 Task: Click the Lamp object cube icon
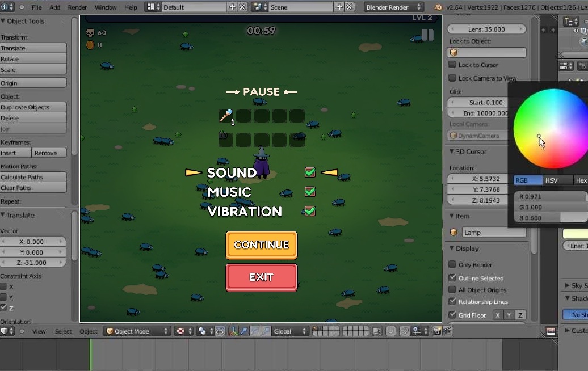(x=453, y=233)
